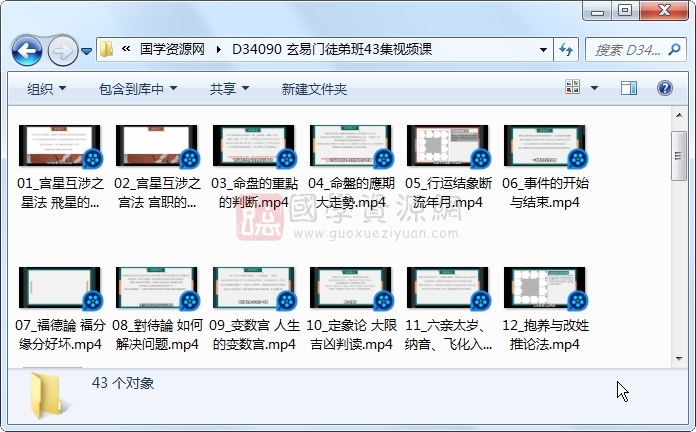Image resolution: width=696 pixels, height=432 pixels.
Task: Close the Explorer window
Action: tap(664, 11)
